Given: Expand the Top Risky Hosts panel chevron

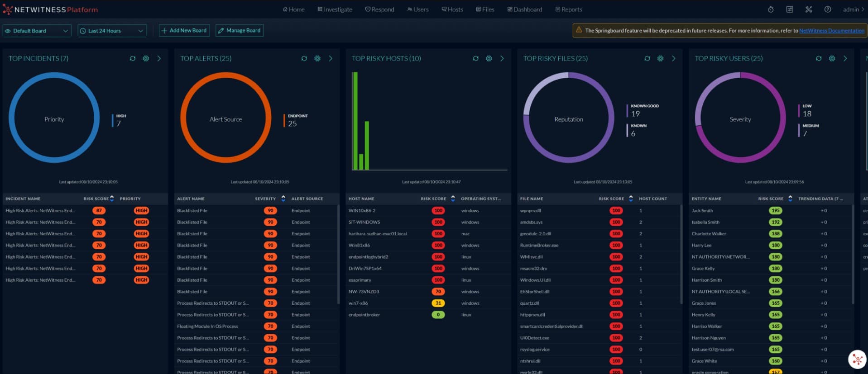Looking at the screenshot, I should pyautogui.click(x=502, y=58).
